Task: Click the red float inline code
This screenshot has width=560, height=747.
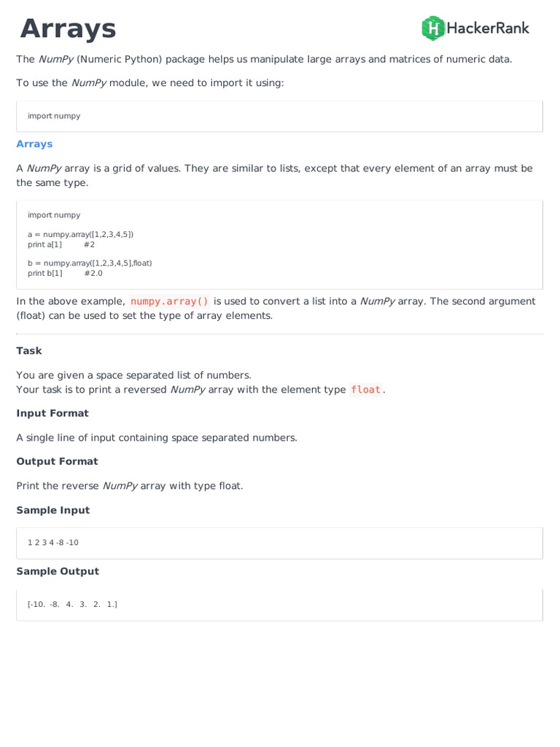Action: (x=365, y=390)
